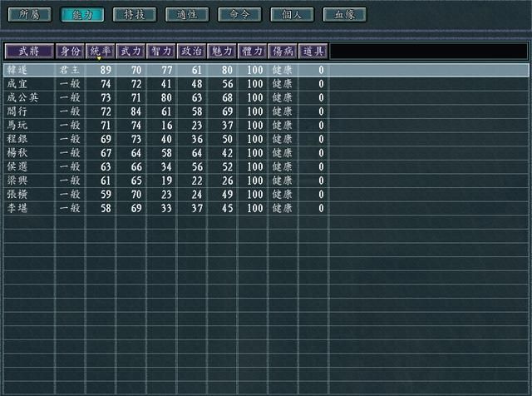The width and height of the screenshot is (532, 396).
Task: Open the 個人 tab
Action: (x=292, y=14)
